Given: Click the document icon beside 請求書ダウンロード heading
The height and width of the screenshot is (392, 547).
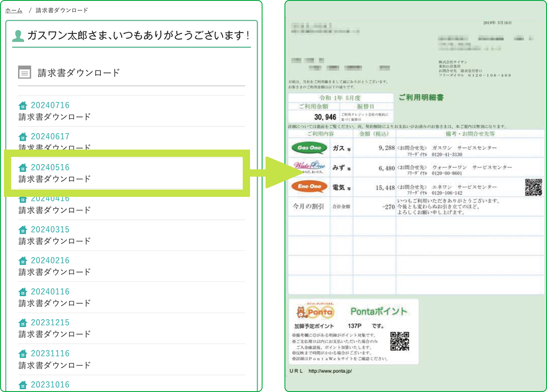Looking at the screenshot, I should tap(25, 73).
